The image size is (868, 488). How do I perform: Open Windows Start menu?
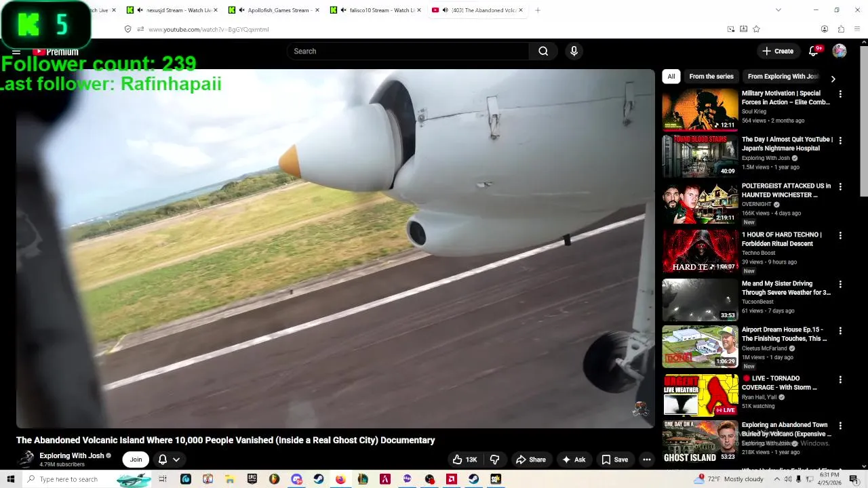(x=10, y=479)
